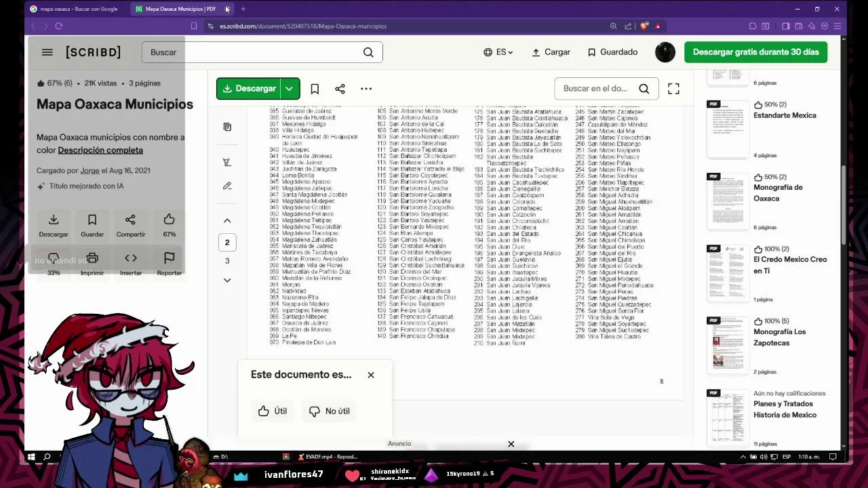The height and width of the screenshot is (488, 868).
Task: Open Monografía Los Zapotecas recommendation
Action: [x=780, y=337]
